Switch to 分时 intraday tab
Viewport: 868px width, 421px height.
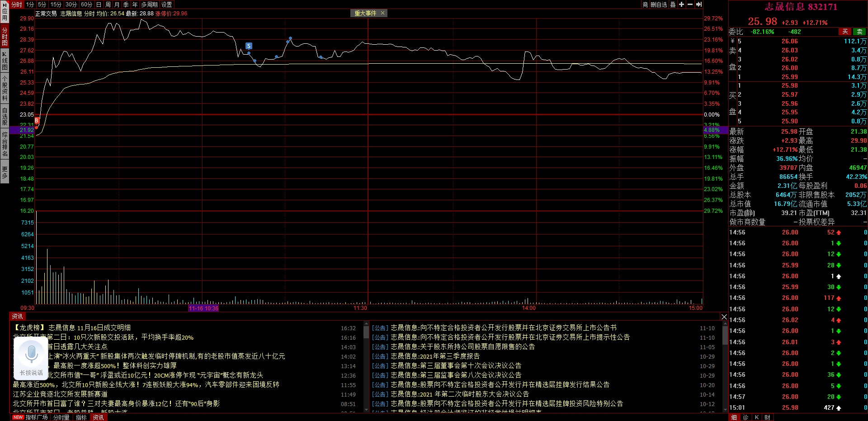(x=16, y=5)
